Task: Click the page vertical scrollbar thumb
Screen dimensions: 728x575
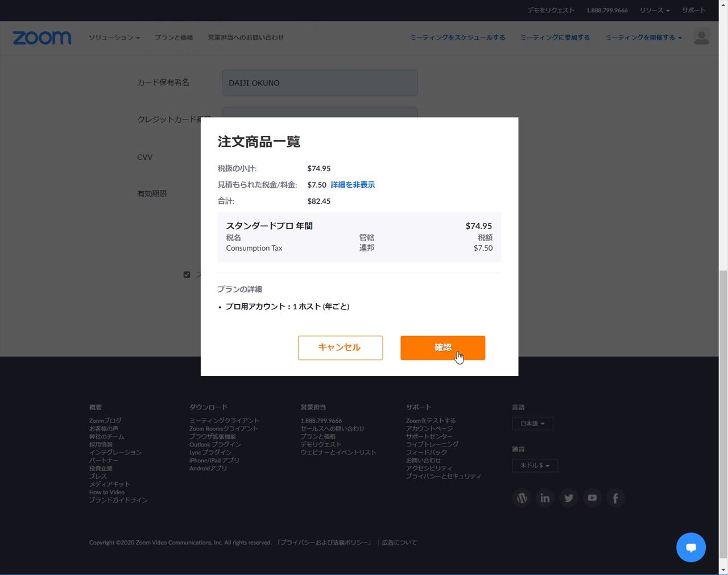Action: (x=723, y=415)
